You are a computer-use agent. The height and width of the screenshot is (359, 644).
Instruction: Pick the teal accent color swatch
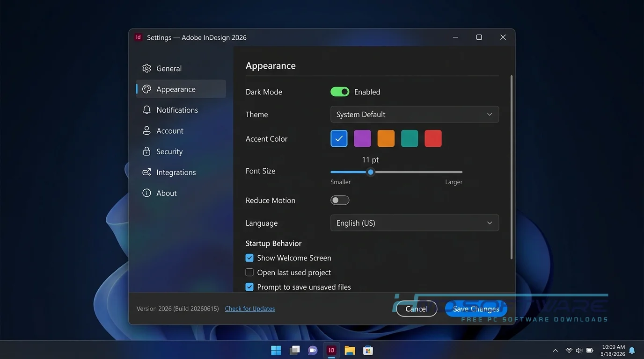tap(410, 138)
